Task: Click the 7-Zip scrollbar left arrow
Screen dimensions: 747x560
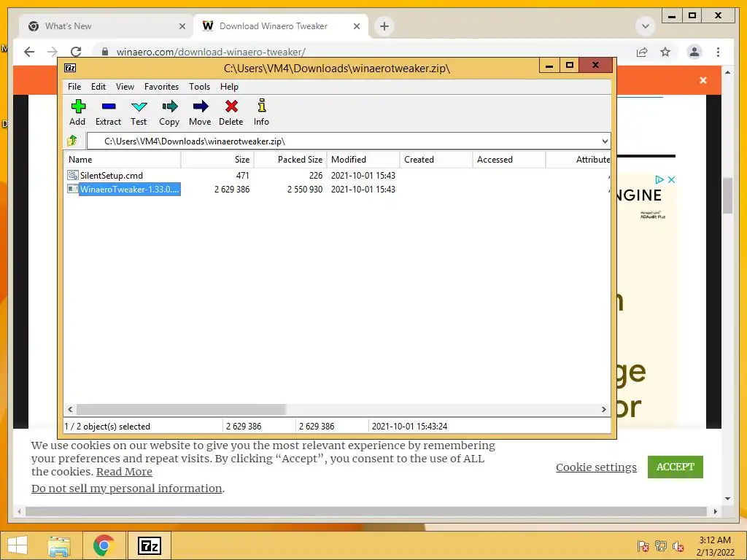Action: point(70,409)
